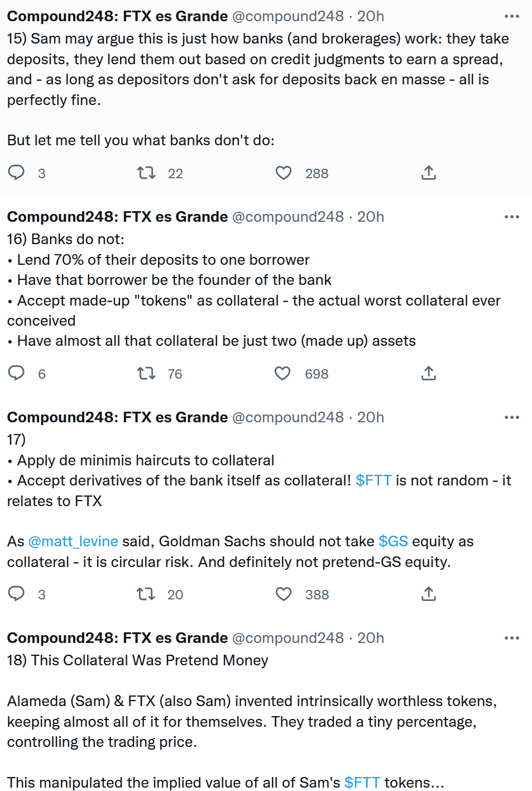Retweet the tweet 15 about Sam
The image size is (532, 791).
pyautogui.click(x=146, y=173)
